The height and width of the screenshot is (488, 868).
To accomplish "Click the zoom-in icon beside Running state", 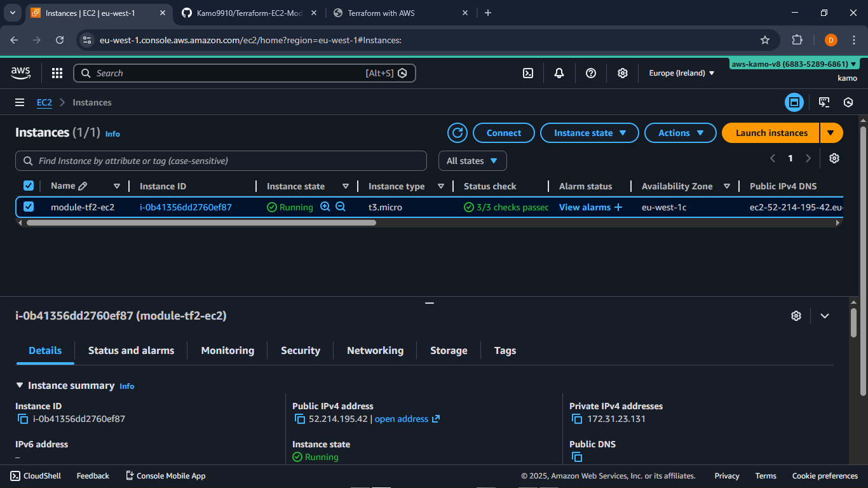I will 325,207.
